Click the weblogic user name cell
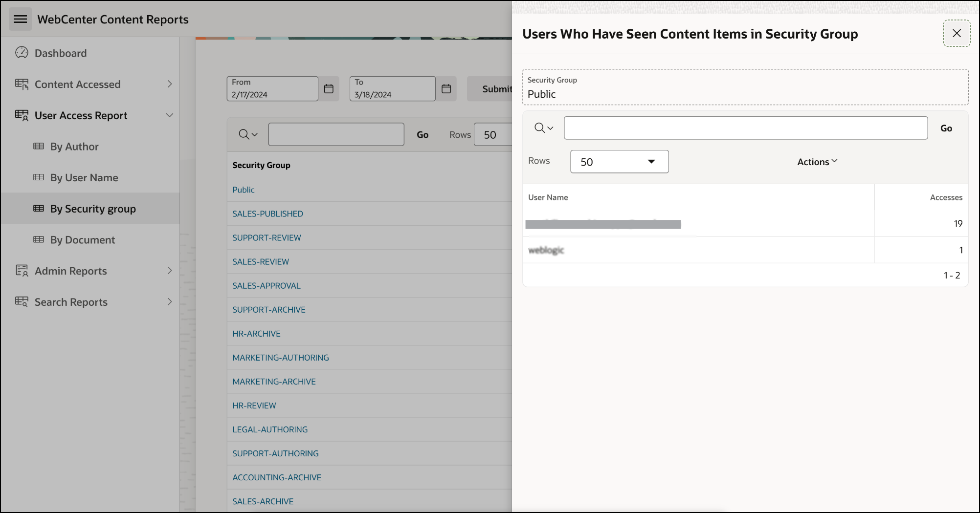 [546, 250]
